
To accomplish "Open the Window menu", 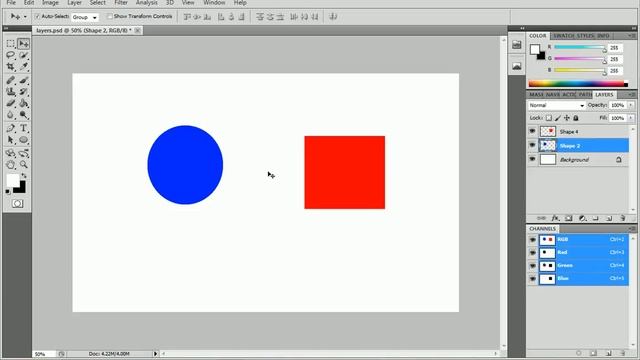I will point(214,3).
